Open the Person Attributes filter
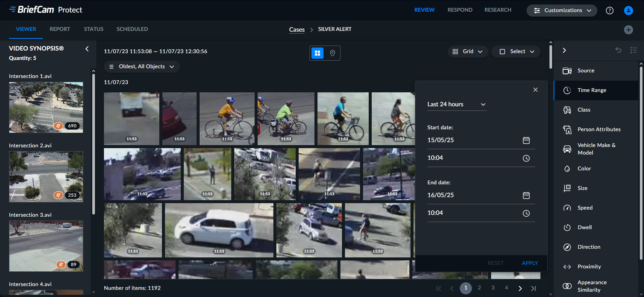644x297 pixels. pyautogui.click(x=599, y=130)
